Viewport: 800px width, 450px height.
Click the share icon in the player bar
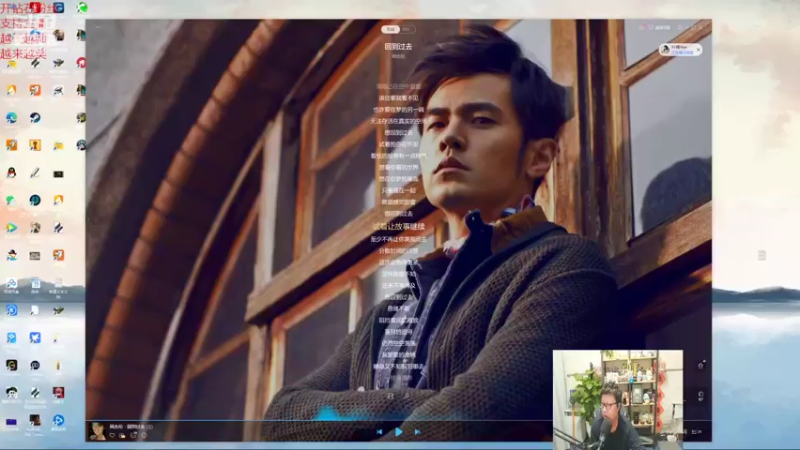tap(134, 435)
